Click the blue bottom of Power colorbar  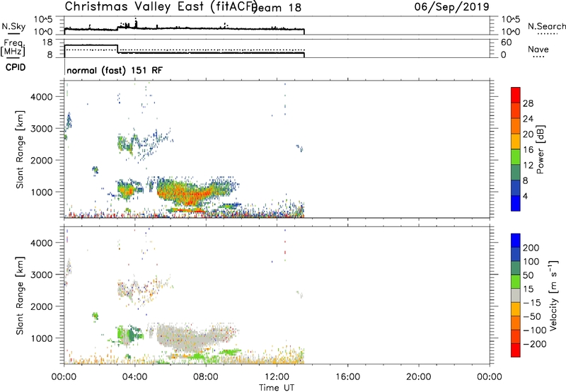point(516,203)
